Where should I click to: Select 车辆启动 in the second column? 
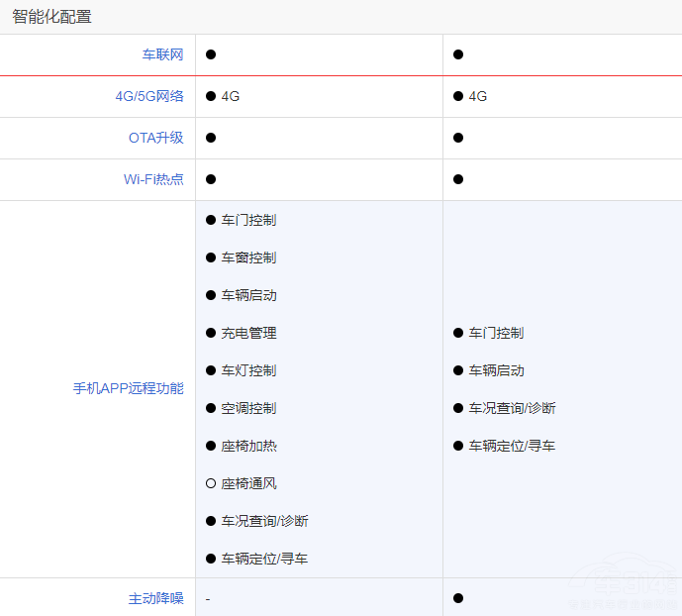click(x=496, y=370)
